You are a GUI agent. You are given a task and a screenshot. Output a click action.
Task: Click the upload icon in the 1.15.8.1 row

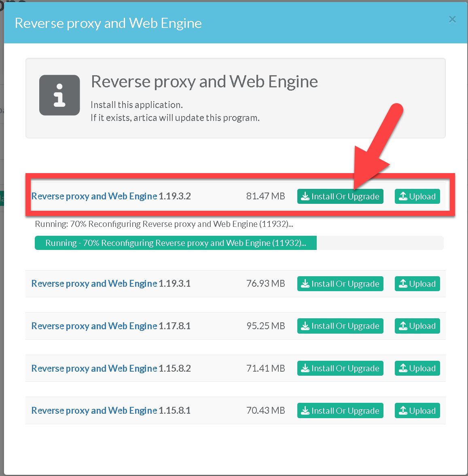tap(403, 410)
